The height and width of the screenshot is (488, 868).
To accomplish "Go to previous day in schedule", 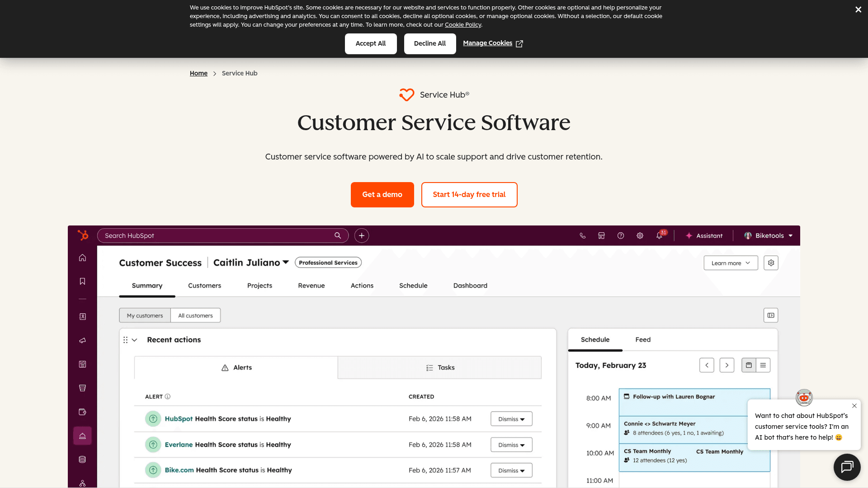I will [x=707, y=365].
